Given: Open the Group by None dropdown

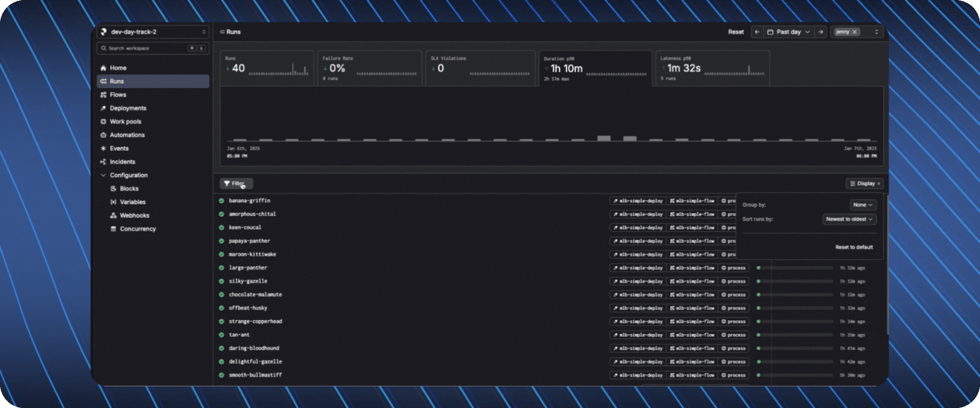Looking at the screenshot, I should [862, 205].
